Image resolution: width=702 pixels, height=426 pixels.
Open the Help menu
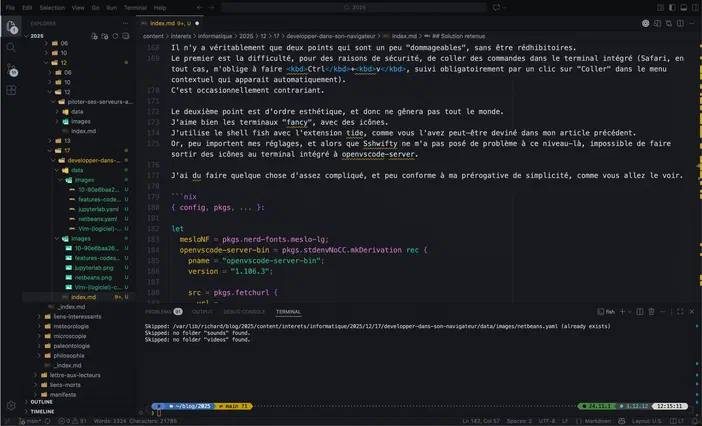click(x=160, y=8)
